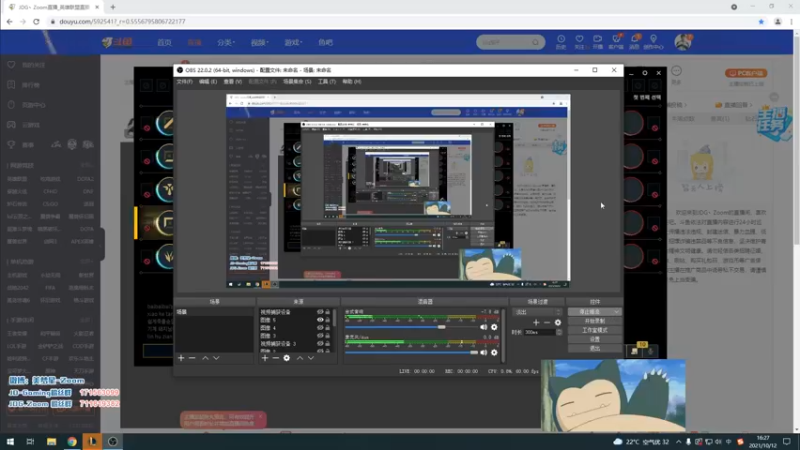800x450 pixels.
Task: Open the scene transition type dropdown
Action: (x=537, y=312)
